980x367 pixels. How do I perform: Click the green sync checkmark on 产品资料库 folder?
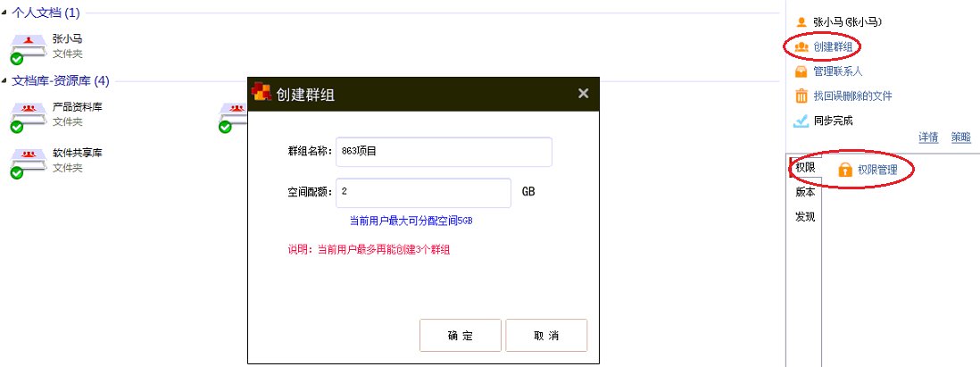pyautogui.click(x=17, y=127)
